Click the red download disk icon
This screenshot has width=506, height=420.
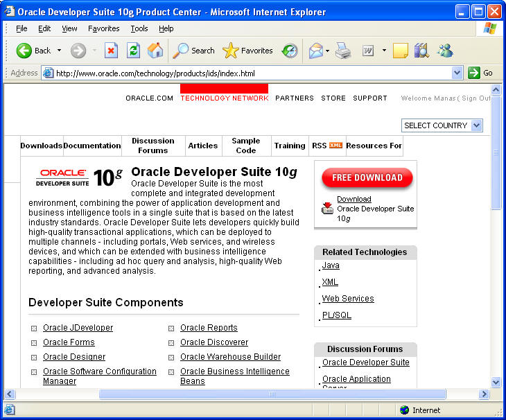pyautogui.click(x=327, y=208)
